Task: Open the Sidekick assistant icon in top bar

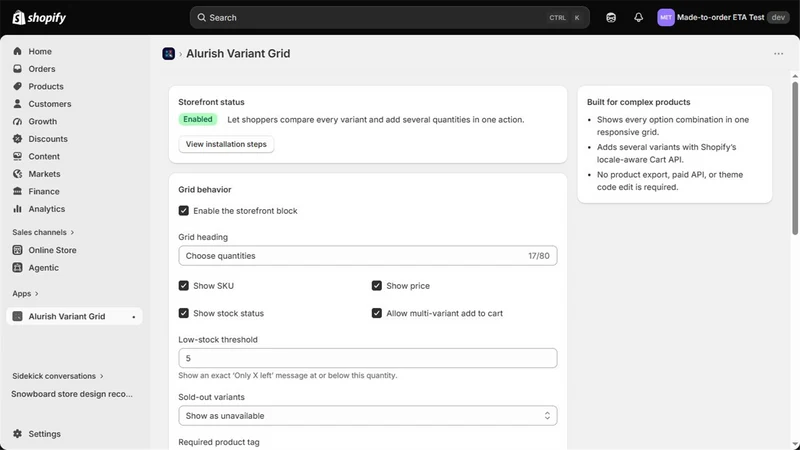Action: click(611, 17)
